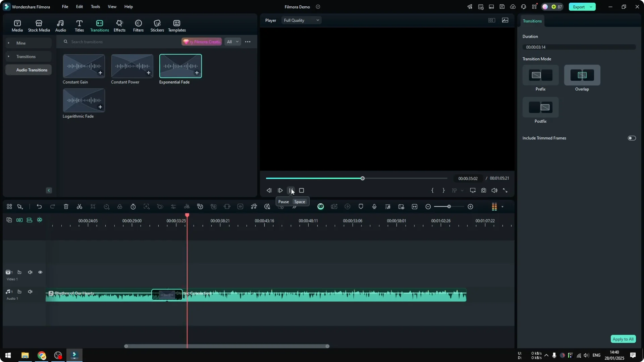Undo the last action

39,206
